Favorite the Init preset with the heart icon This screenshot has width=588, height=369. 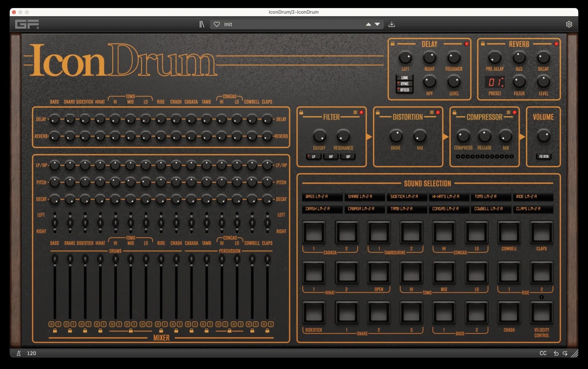click(217, 24)
